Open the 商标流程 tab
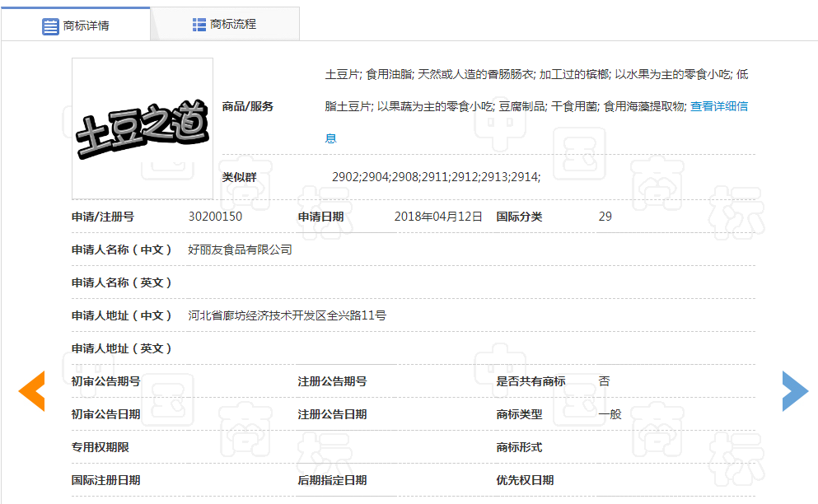Screen dimensions: 818x504 [x=224, y=25]
